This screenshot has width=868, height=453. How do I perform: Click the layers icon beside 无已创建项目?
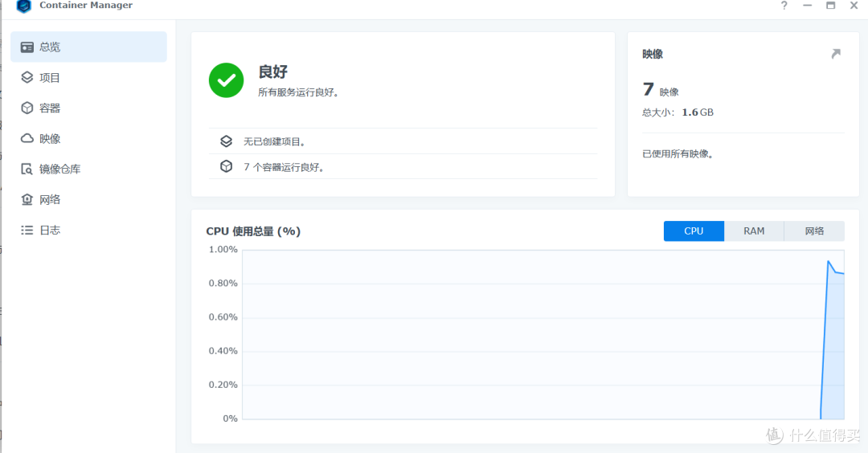[x=226, y=141]
